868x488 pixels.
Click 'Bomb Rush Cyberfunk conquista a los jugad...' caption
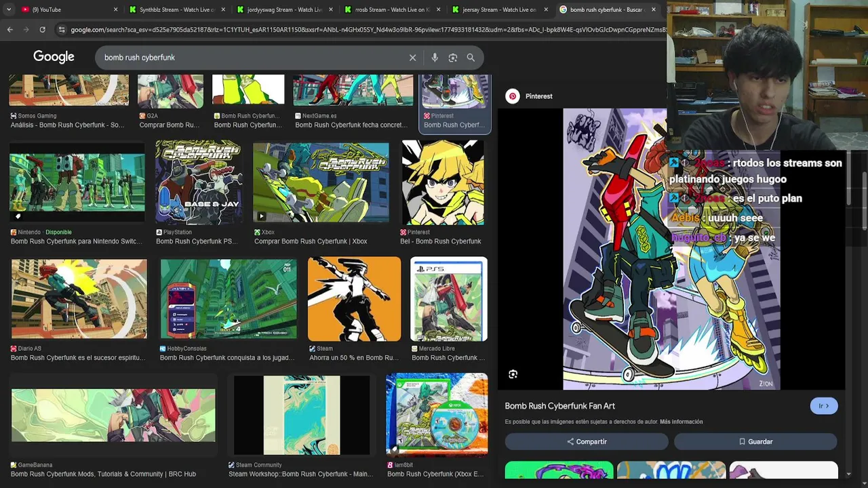coord(227,358)
